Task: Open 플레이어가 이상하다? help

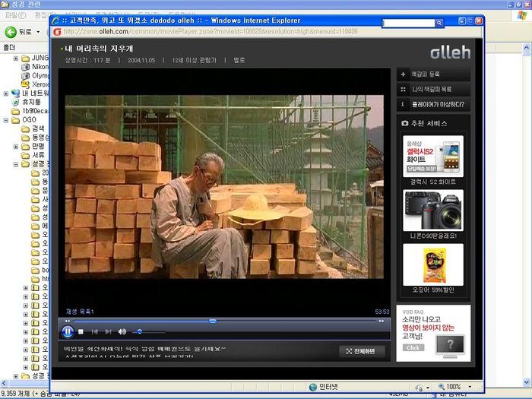Action: point(433,105)
